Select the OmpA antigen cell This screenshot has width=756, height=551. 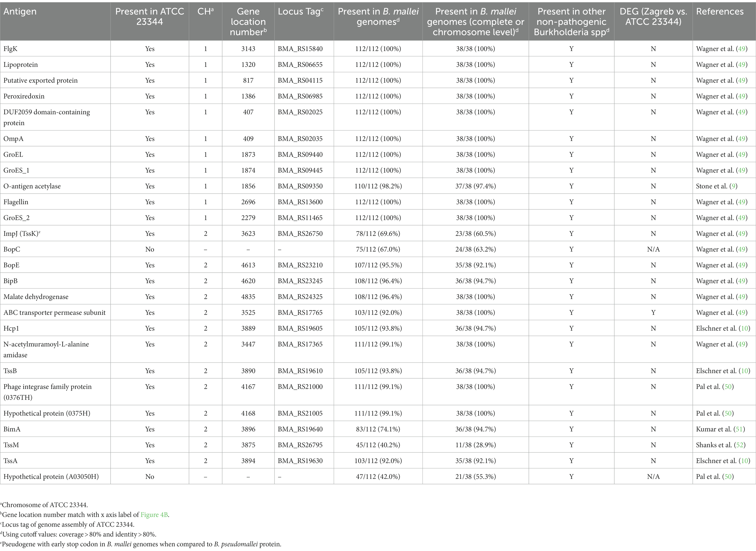pyautogui.click(x=55, y=139)
